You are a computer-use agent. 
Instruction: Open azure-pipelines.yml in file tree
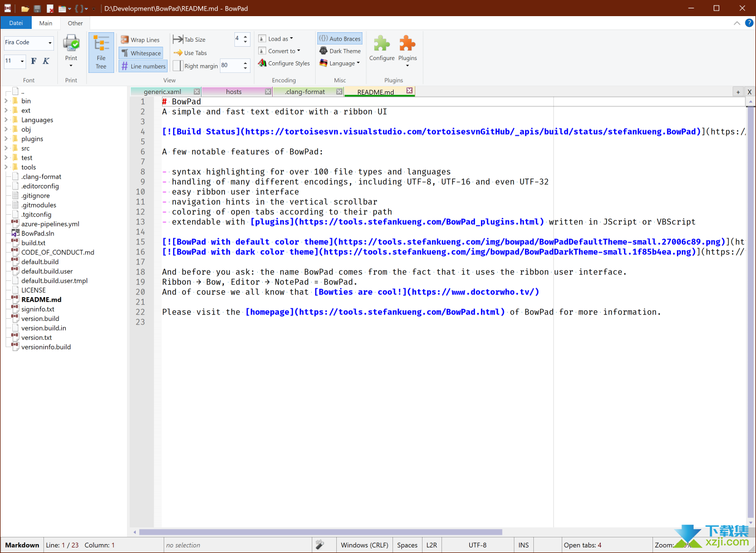point(50,224)
